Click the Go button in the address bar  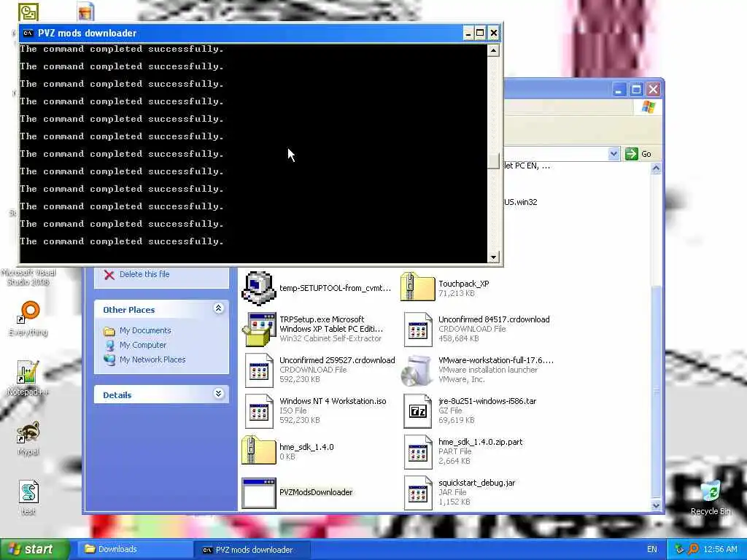point(638,154)
